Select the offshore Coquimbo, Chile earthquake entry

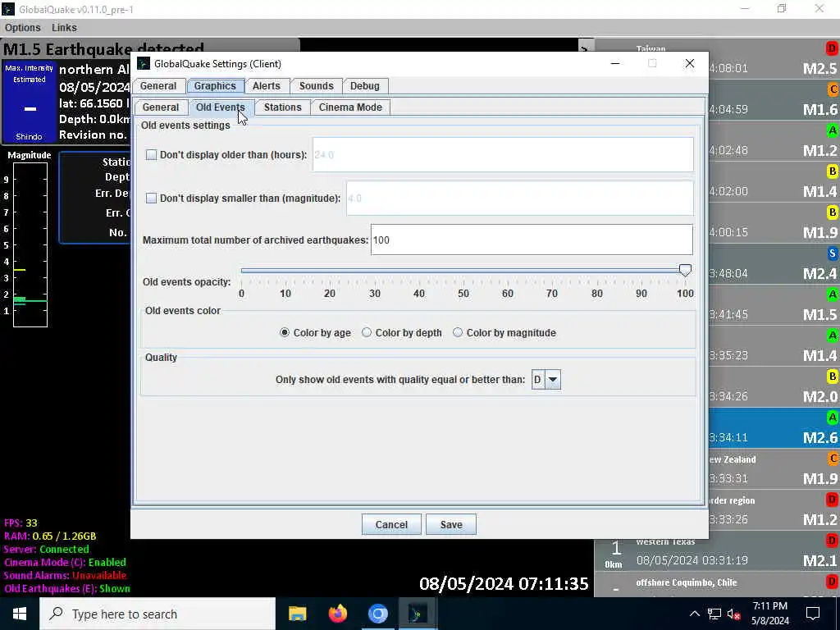(x=717, y=584)
